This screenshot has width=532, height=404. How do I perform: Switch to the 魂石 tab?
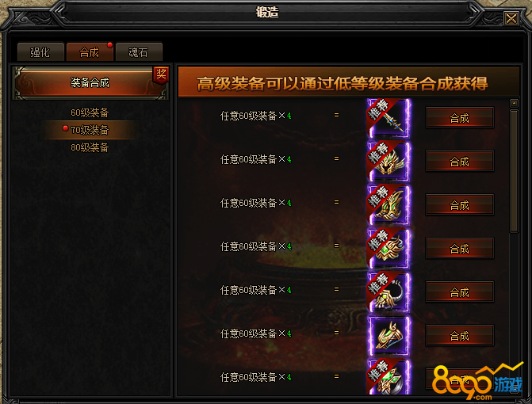pos(139,52)
